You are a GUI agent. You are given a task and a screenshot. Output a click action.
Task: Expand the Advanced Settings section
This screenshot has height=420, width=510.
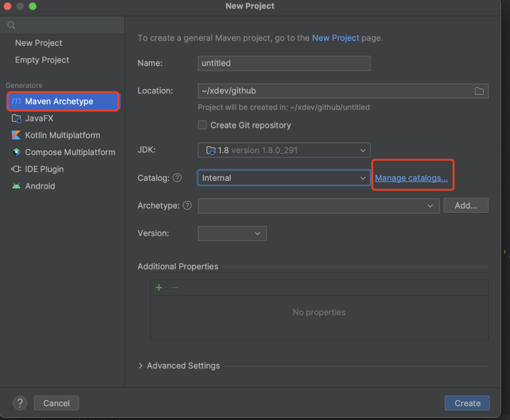pos(178,366)
